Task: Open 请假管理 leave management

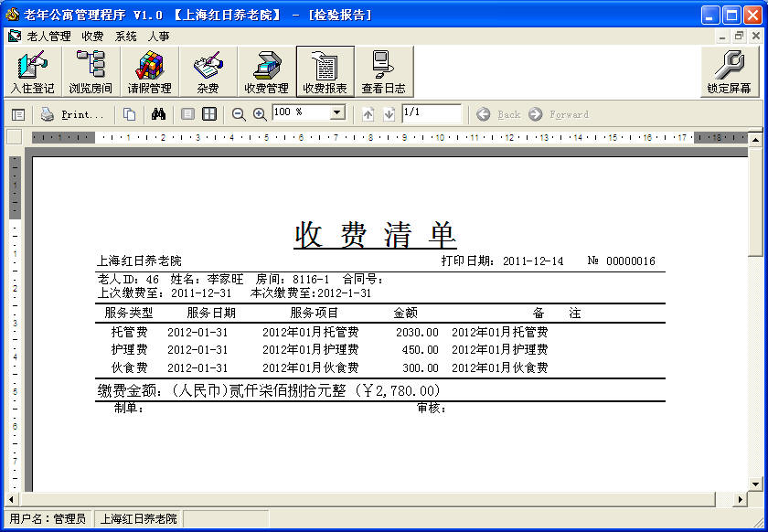Action: pyautogui.click(x=149, y=71)
